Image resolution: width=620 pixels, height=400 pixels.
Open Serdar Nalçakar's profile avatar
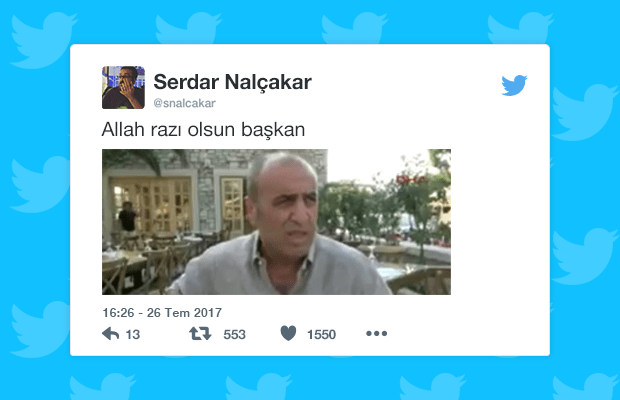pos(123,87)
